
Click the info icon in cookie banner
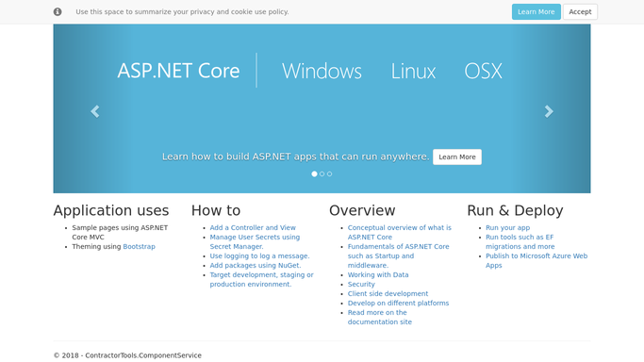(58, 12)
